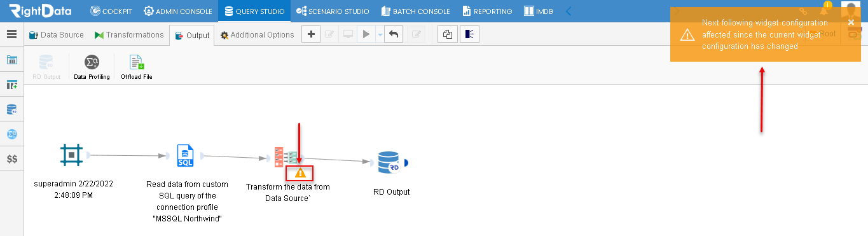Switch to the Data Source tab

coord(57,35)
